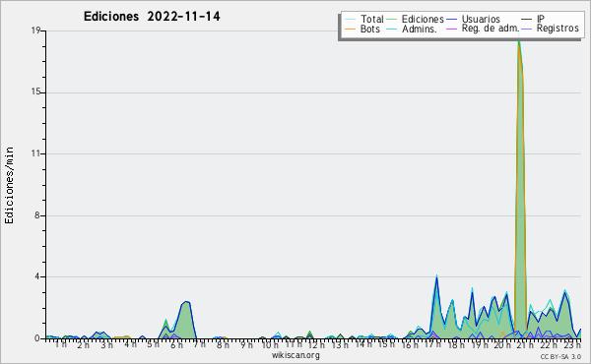This screenshot has height=364, width=591.
Task: Click the Usuarios legend label
Action: pyautogui.click(x=481, y=19)
